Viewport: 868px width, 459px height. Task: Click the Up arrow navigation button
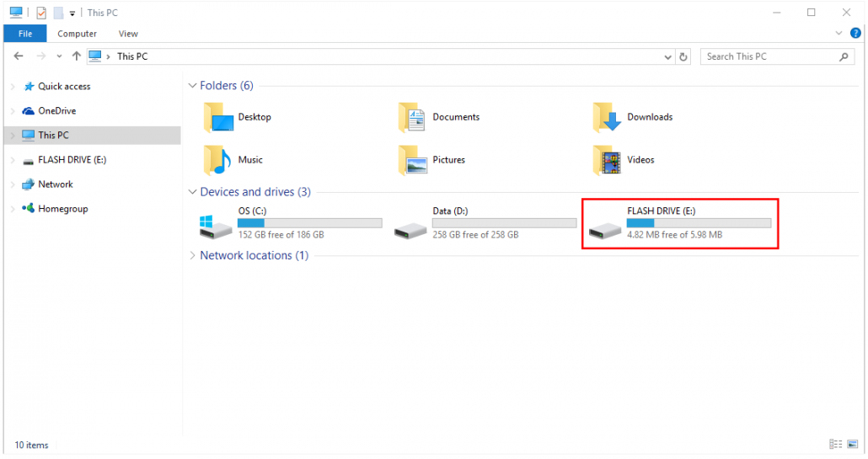(x=77, y=56)
